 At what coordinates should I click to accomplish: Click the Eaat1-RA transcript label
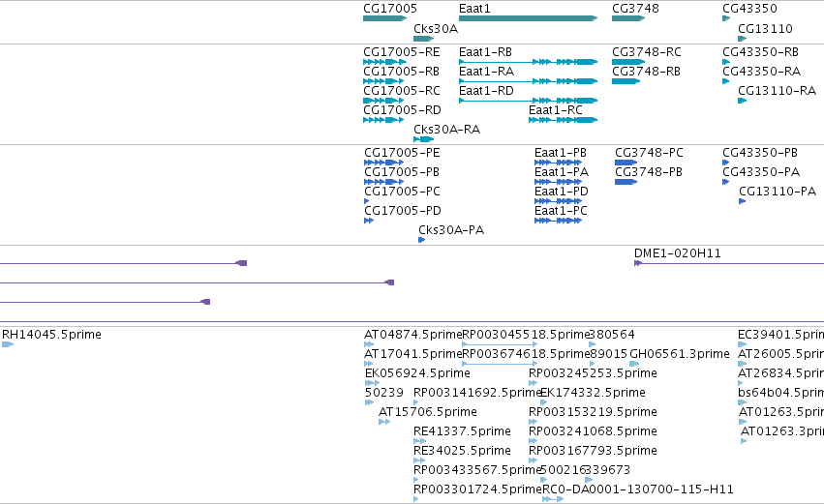[x=486, y=72]
